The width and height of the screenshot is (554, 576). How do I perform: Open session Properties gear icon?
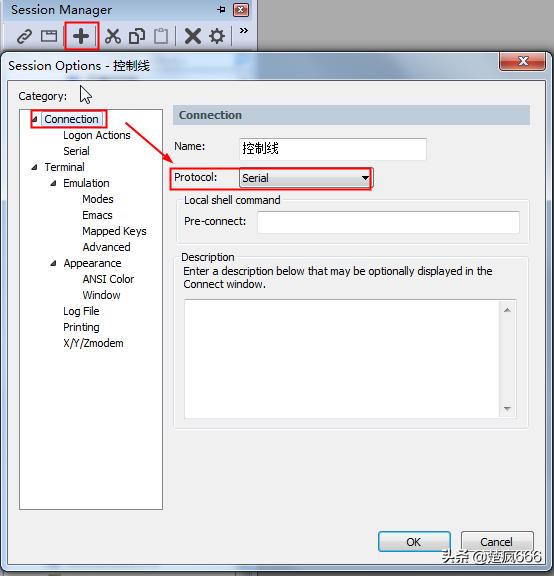coord(217,36)
